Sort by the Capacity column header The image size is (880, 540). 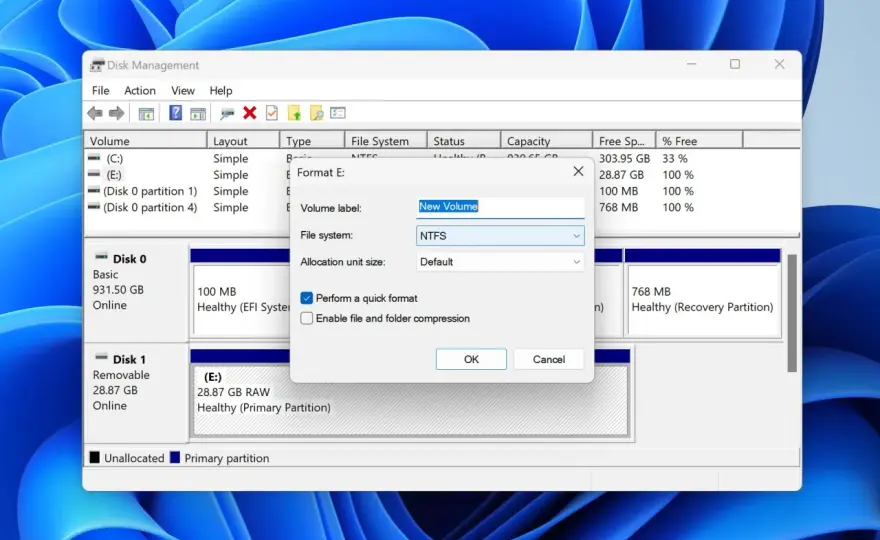(x=546, y=141)
